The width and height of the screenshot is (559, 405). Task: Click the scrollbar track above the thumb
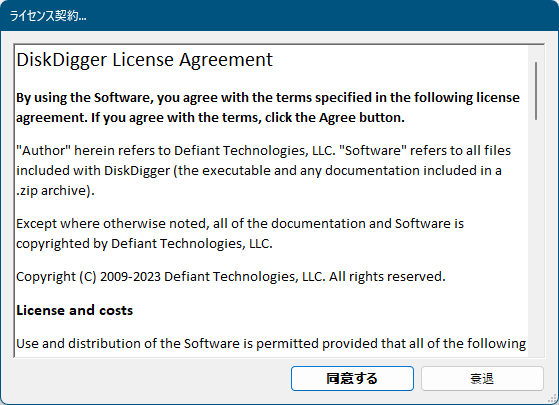pos(536,53)
